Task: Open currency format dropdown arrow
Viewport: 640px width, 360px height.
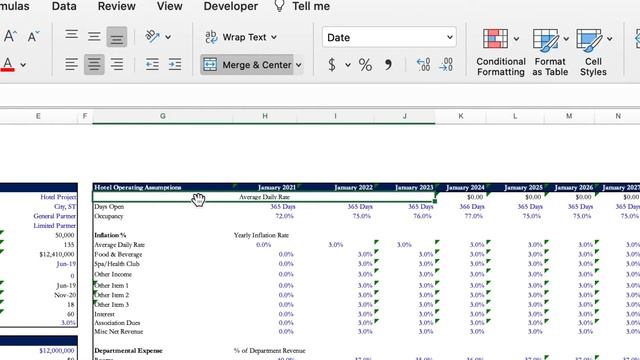Action: tap(348, 65)
